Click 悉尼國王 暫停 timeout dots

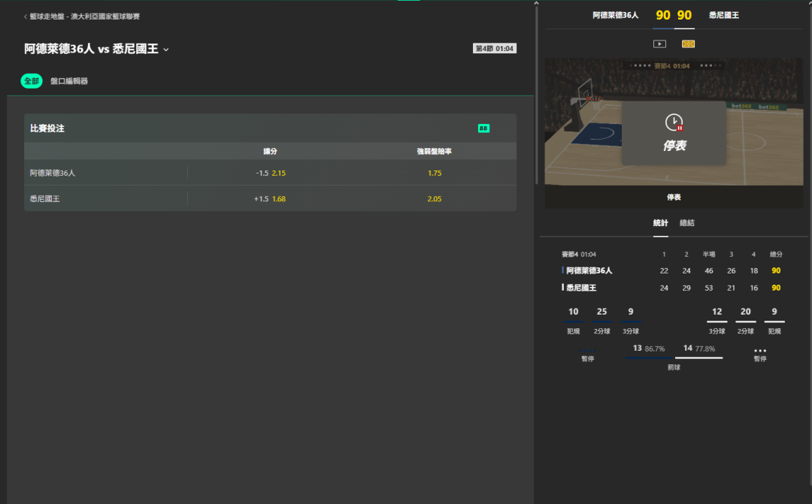point(759,351)
